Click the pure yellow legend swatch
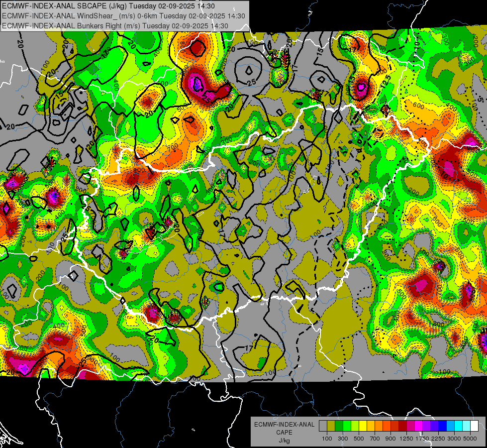 (x=363, y=426)
